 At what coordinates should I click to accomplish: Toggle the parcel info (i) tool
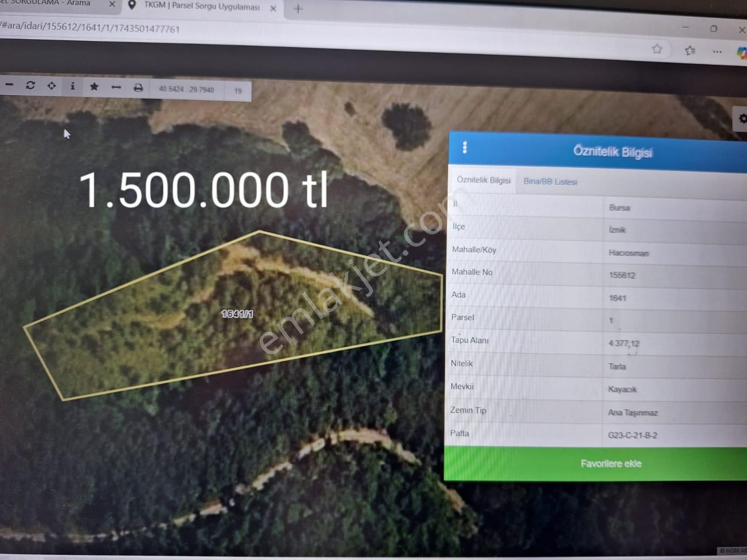[x=72, y=86]
